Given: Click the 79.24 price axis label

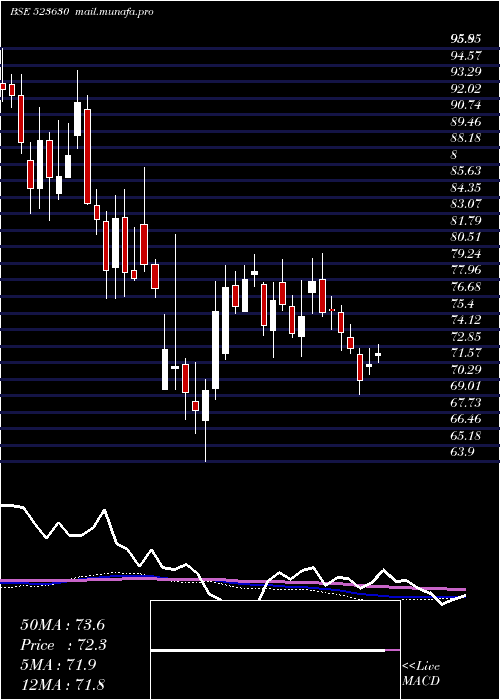Looking at the screenshot, I should point(466,254).
